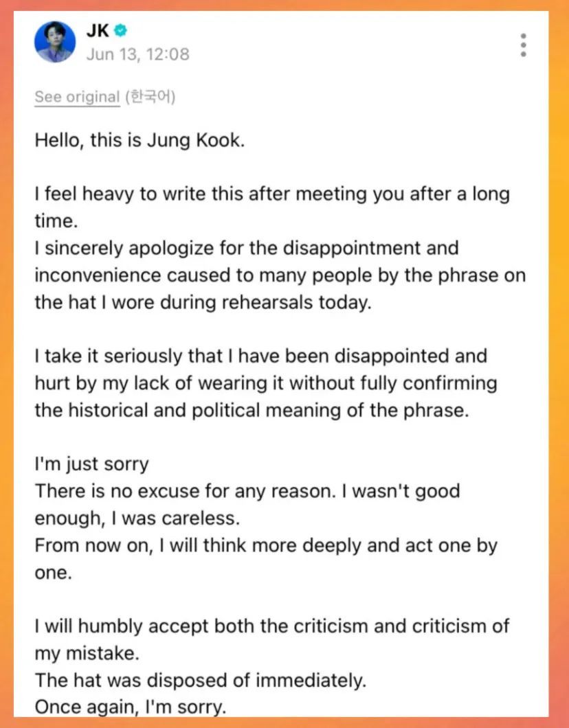Click the line 'The hat was disposed of immediately.'
Viewport: 569px width, 728px height.
(201, 681)
